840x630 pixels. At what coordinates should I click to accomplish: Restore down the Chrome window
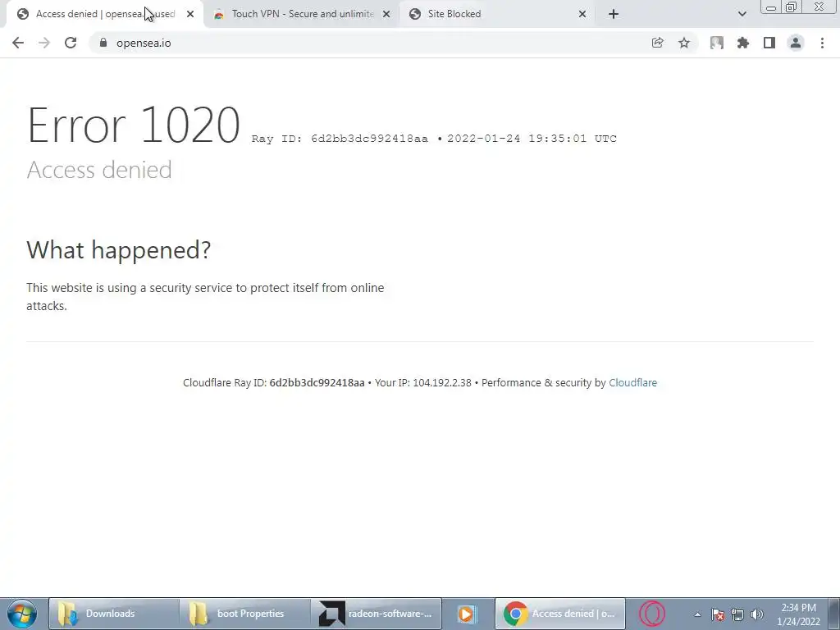click(x=791, y=7)
